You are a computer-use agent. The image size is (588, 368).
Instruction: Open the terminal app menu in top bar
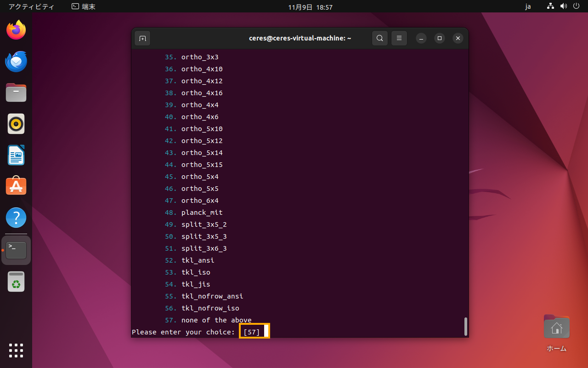click(84, 7)
